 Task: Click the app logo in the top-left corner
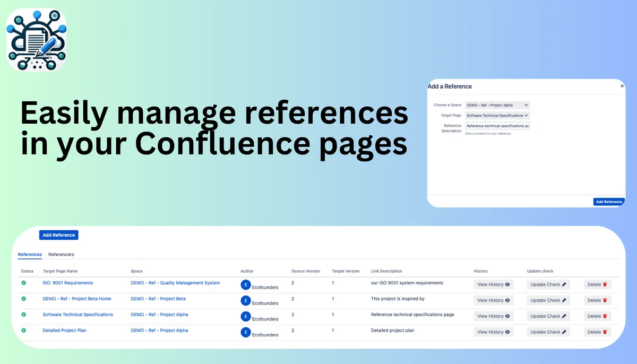[37, 41]
